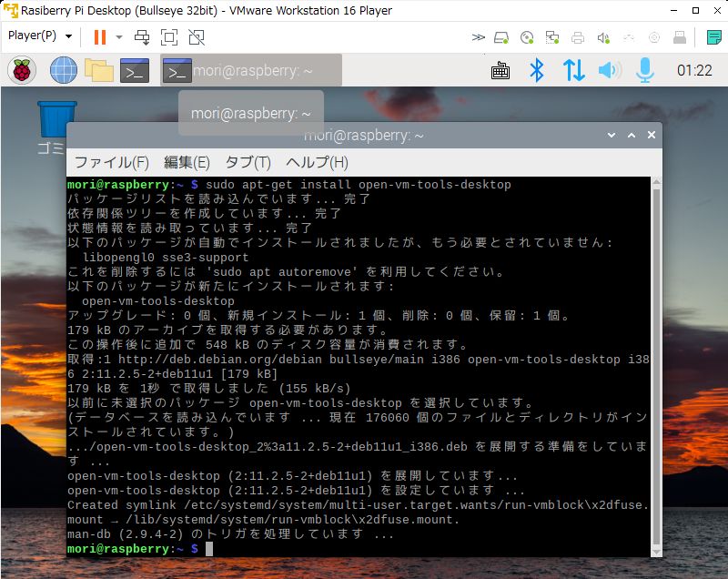Click the terminal scrollbar up arrow

(656, 182)
